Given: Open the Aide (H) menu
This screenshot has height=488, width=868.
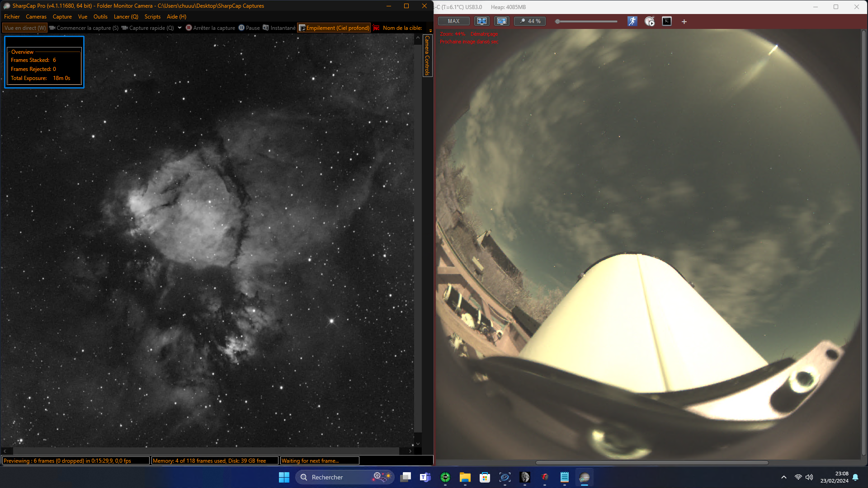Looking at the screenshot, I should pyautogui.click(x=176, y=17).
